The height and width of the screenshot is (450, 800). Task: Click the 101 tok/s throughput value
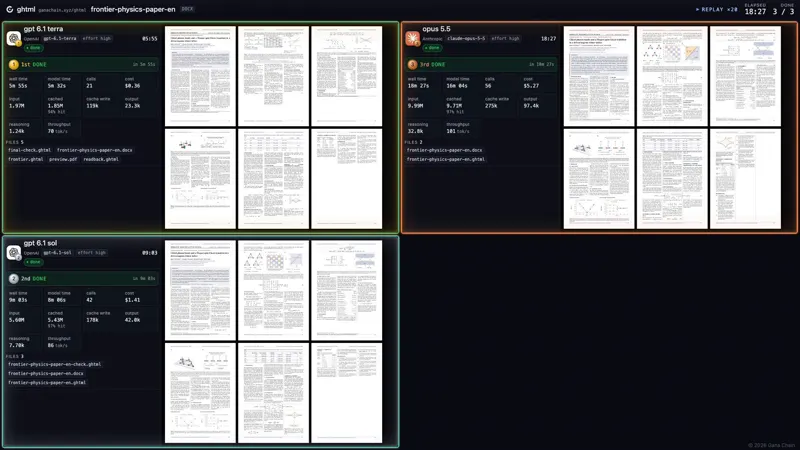458,131
